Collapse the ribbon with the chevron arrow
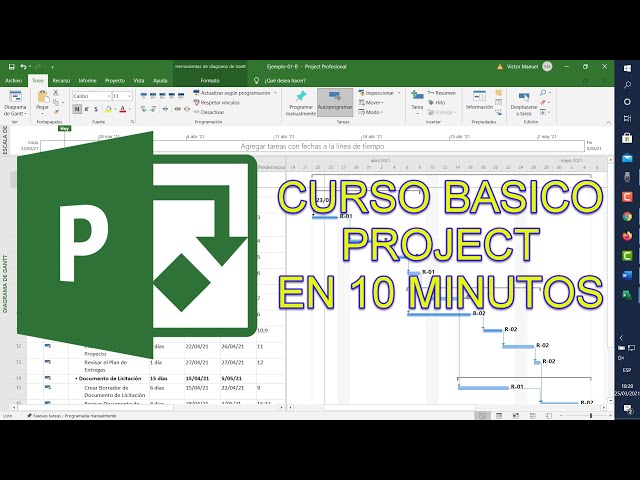This screenshot has width=640, height=480. [x=608, y=122]
